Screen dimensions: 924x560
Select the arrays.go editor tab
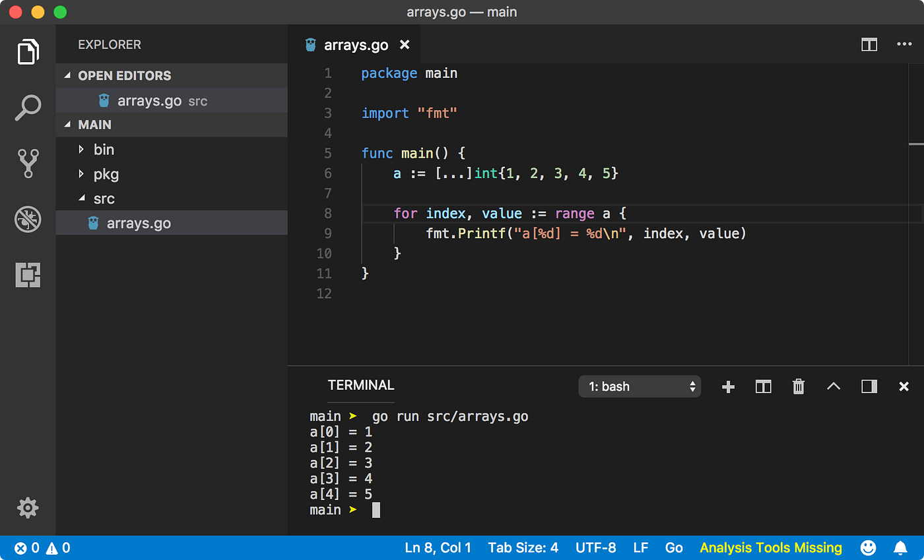pyautogui.click(x=355, y=44)
